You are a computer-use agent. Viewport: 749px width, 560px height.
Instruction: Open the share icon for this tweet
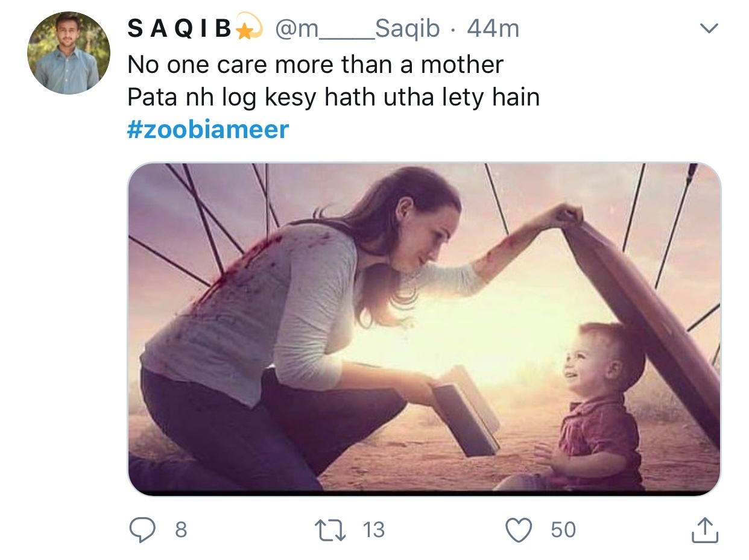pos(703,530)
